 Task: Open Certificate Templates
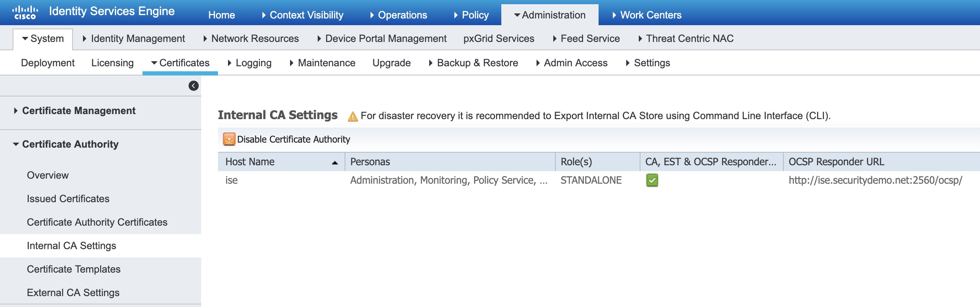(74, 269)
